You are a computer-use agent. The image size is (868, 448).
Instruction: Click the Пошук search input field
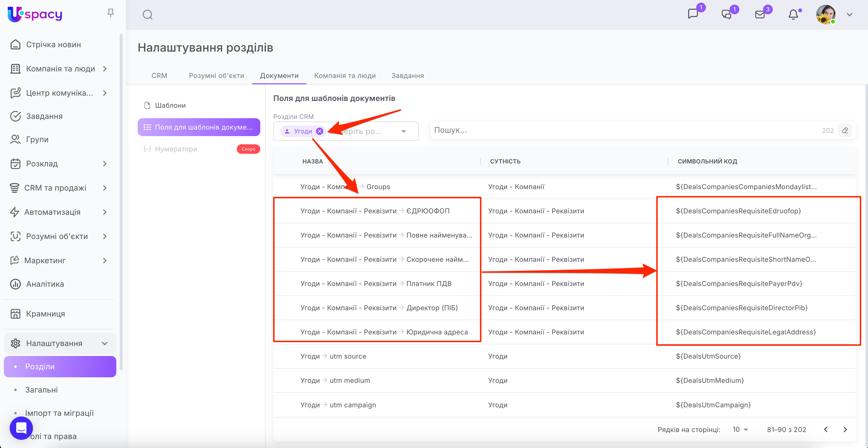(x=623, y=130)
